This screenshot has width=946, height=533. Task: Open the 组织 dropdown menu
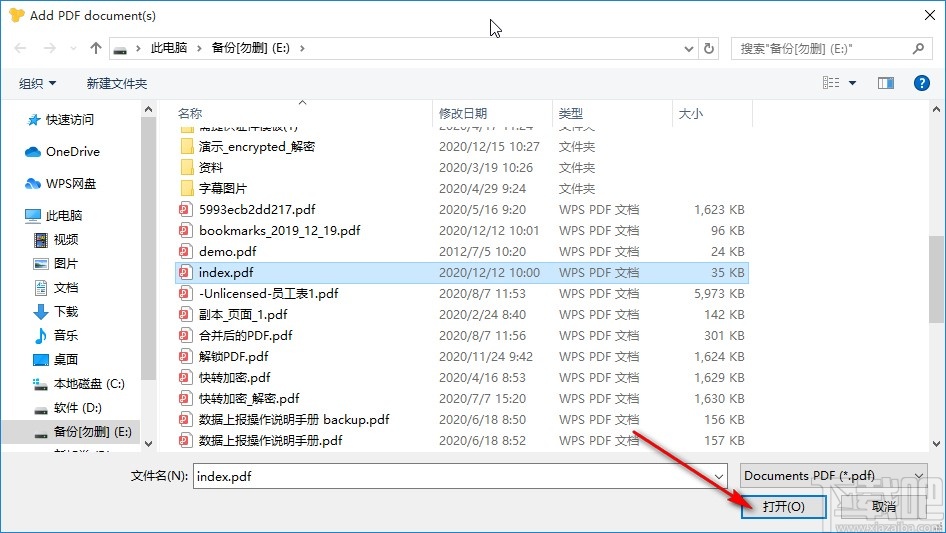(37, 83)
